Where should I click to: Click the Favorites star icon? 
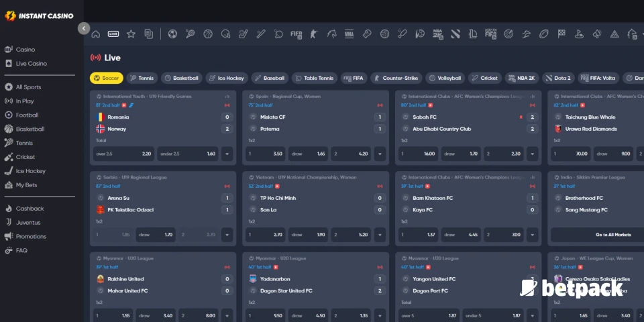(131, 34)
